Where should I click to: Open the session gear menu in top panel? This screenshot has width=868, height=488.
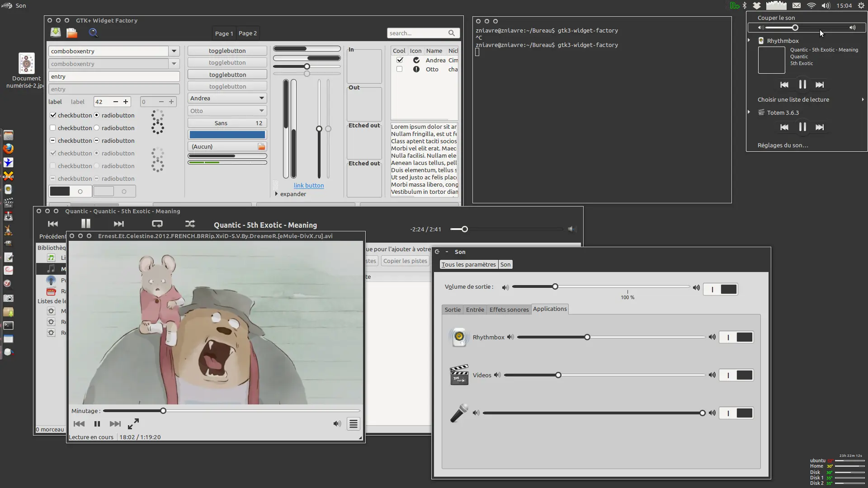[861, 5]
